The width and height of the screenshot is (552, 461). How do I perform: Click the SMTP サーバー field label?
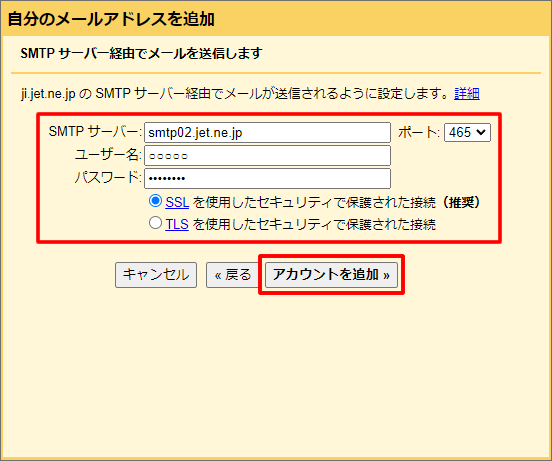coord(95,132)
